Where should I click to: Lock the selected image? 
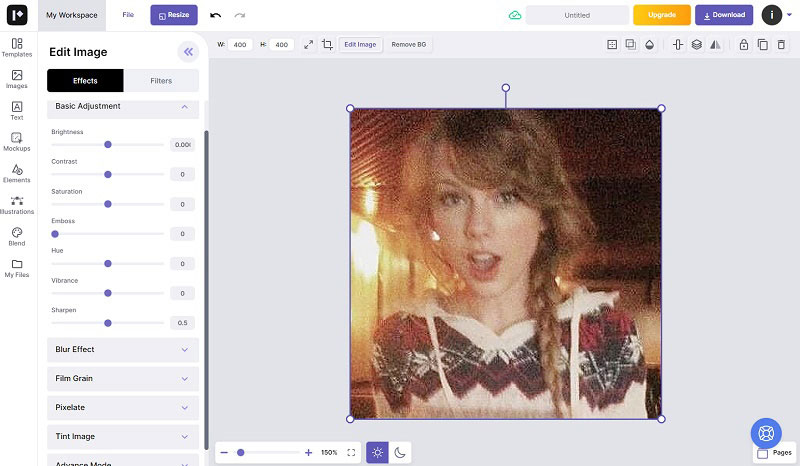pos(744,44)
